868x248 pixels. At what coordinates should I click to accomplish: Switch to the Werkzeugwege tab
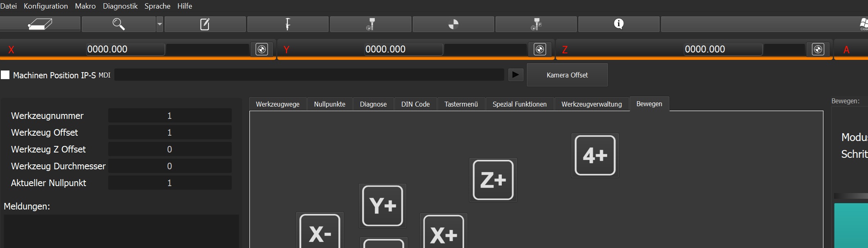278,104
